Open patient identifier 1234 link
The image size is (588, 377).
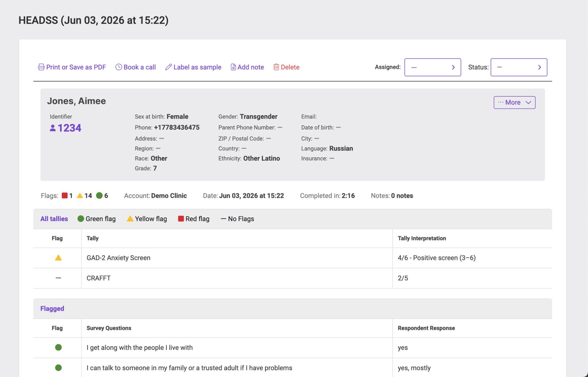[x=66, y=128]
